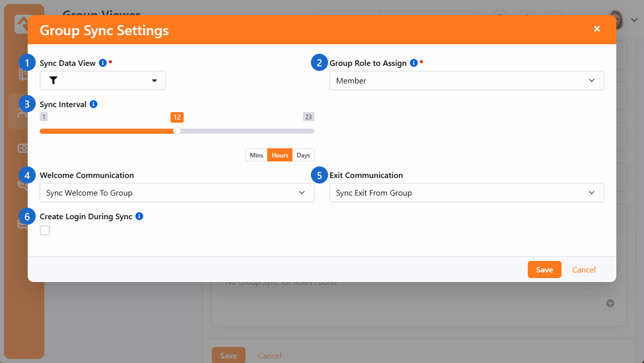Open the Welcome Communication dropdown
Image resolution: width=644 pixels, height=363 pixels.
177,193
